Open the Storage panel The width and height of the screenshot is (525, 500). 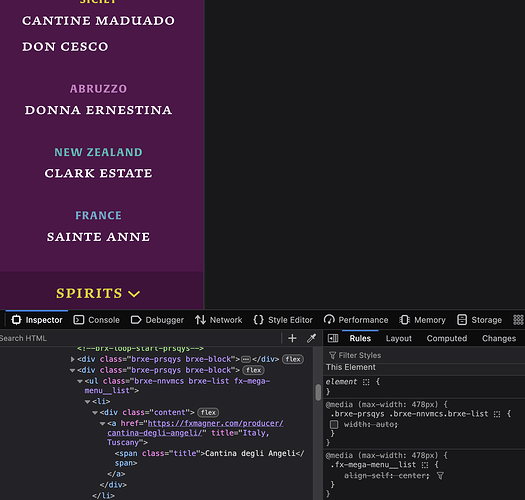coord(479,320)
